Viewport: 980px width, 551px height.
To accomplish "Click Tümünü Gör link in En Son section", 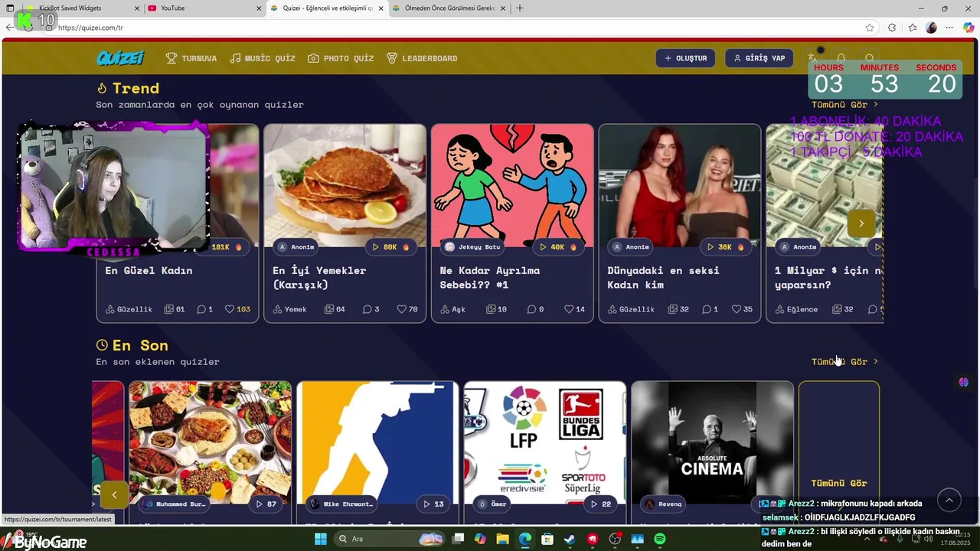I will coord(844,361).
